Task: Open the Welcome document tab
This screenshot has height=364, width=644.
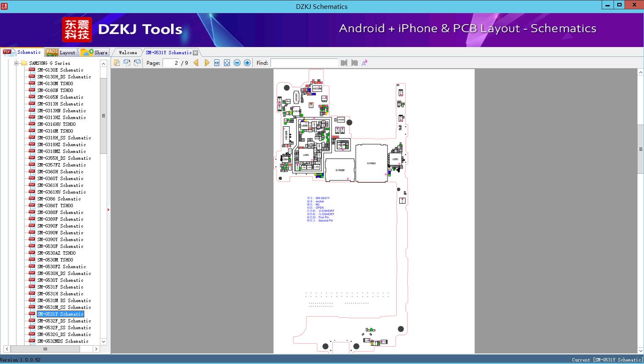Action: pyautogui.click(x=128, y=53)
